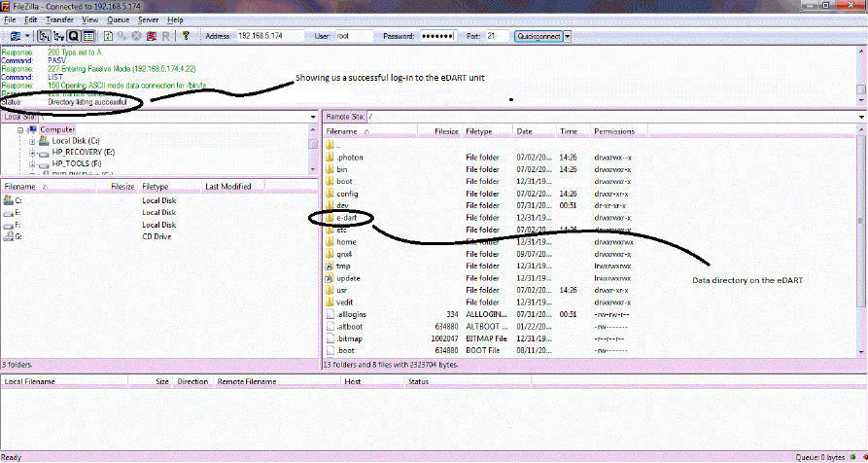Sort remote list by Date column

pos(535,131)
